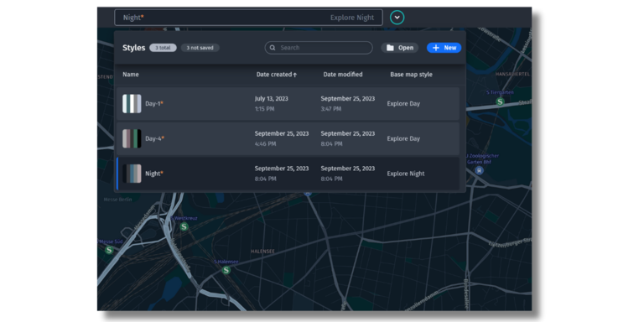The width and height of the screenshot is (644, 322).
Task: Open the Night style selector field
Action: coord(248,18)
